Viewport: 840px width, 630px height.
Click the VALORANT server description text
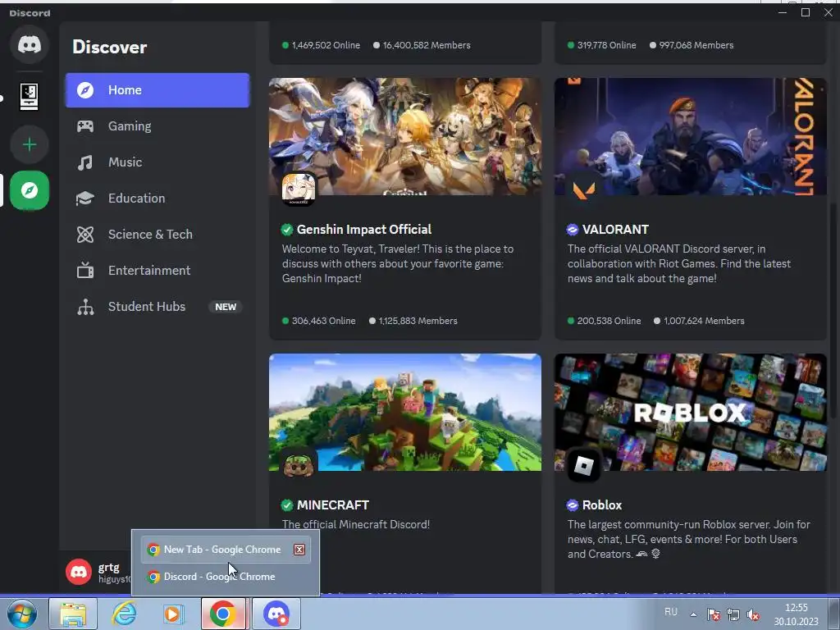click(679, 263)
